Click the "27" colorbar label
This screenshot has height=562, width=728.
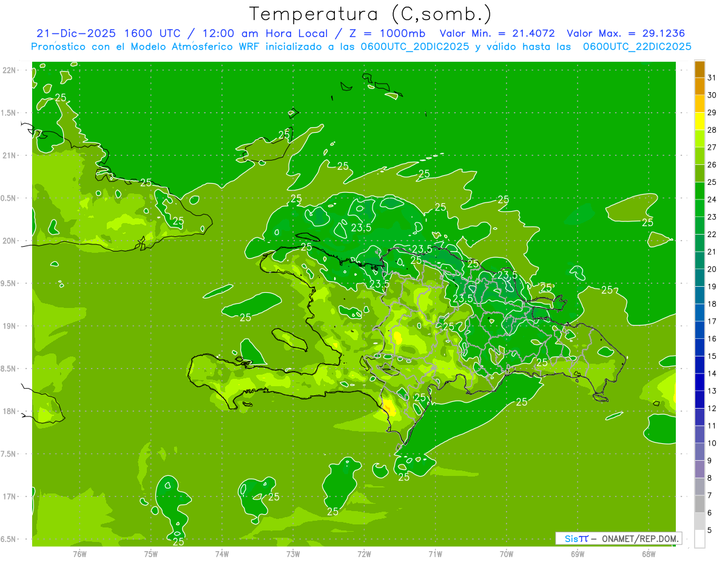712,147
